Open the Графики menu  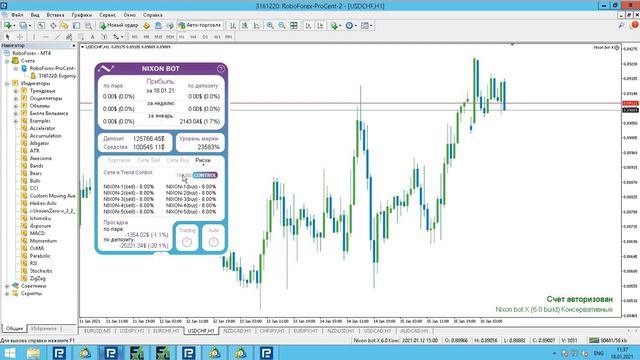[x=82, y=15]
